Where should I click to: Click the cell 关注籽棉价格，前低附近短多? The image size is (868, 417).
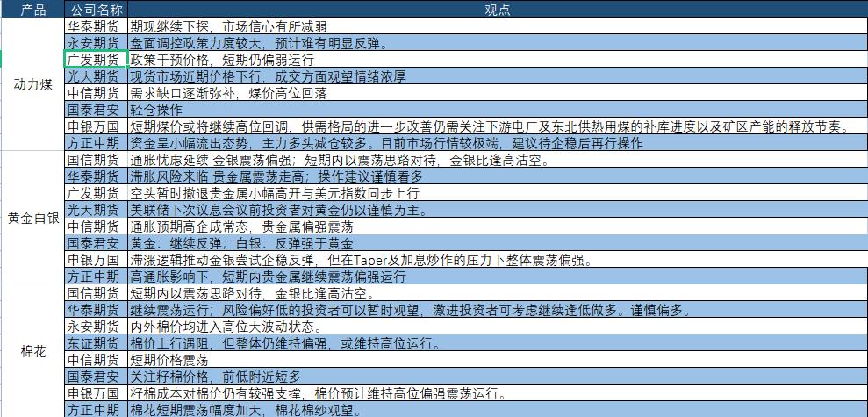click(498, 376)
